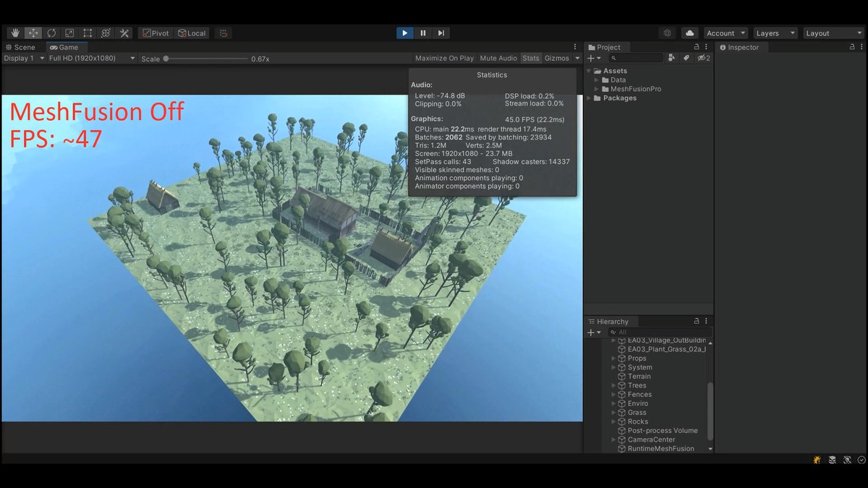The image size is (868, 488).
Task: Open Unity Collaborate icon
Action: [x=667, y=33]
